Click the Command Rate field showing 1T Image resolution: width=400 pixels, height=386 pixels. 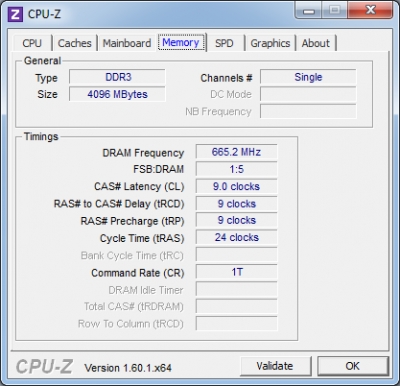tap(236, 272)
